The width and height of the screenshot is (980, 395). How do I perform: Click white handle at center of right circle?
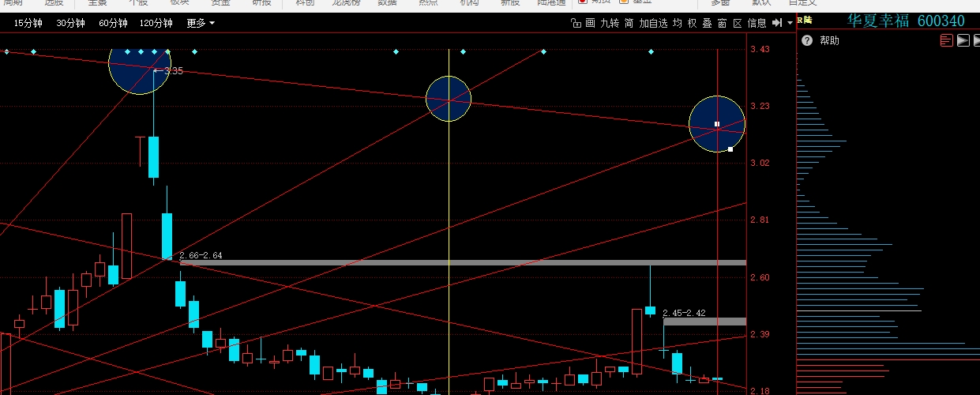click(x=717, y=124)
